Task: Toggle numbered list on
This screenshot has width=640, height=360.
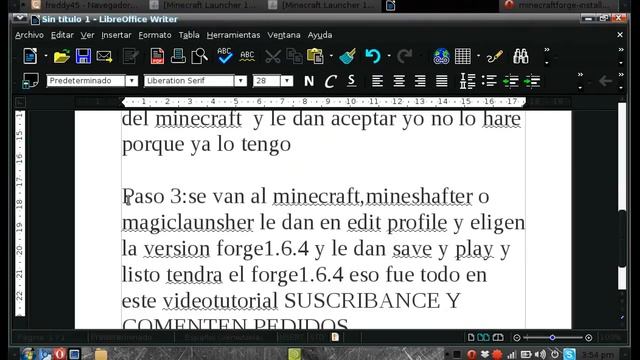Action: (x=467, y=81)
